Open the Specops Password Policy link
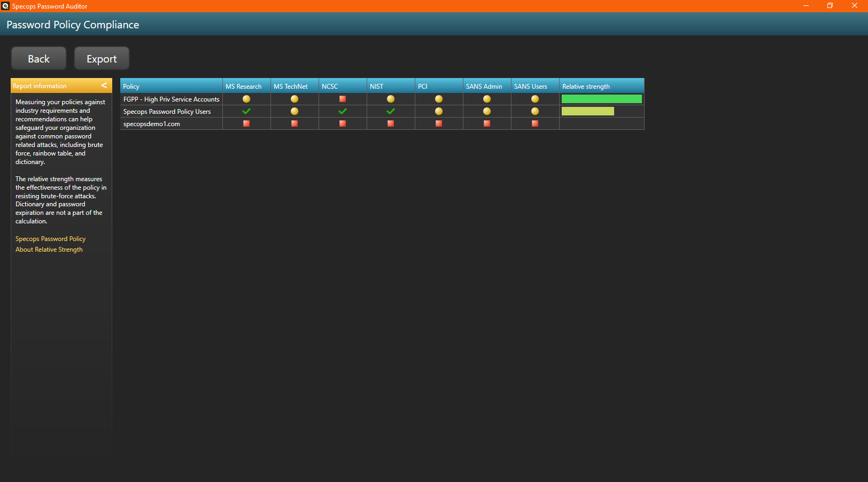This screenshot has height=482, width=868. [50, 239]
